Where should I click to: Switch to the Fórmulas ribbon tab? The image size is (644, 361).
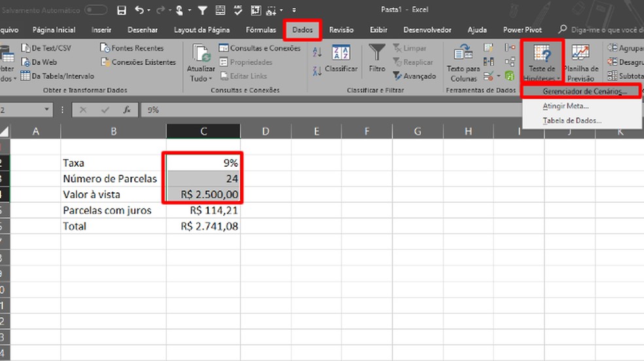tap(260, 29)
